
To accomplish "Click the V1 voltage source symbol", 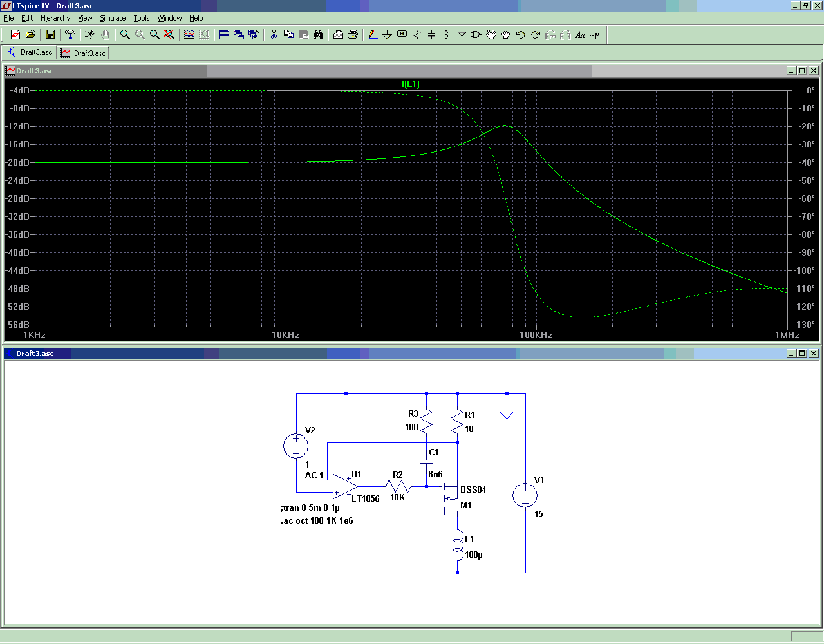I will coord(525,495).
